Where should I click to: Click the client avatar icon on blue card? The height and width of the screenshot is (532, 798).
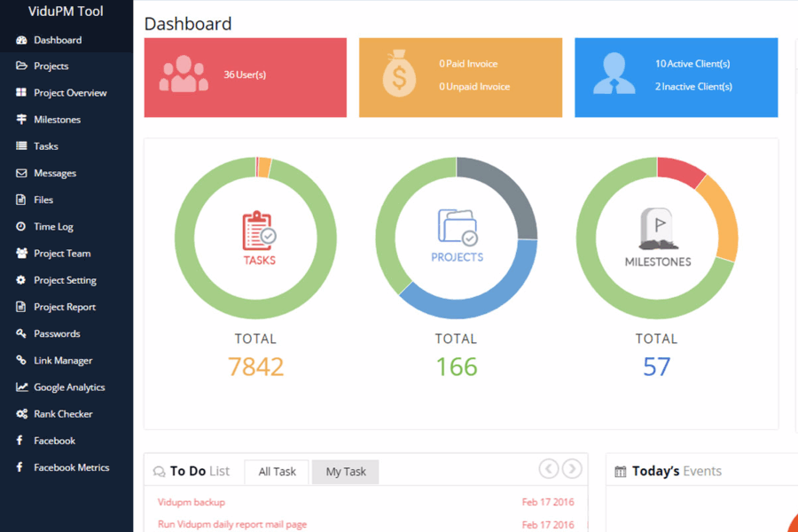[614, 74]
